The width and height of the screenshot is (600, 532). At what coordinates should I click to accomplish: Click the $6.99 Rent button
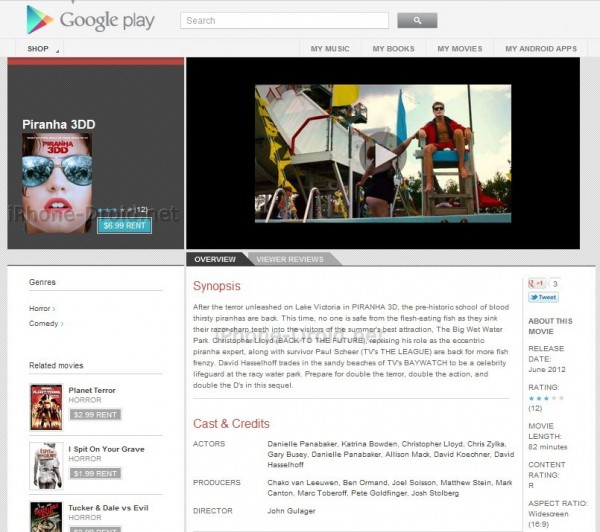(124, 225)
